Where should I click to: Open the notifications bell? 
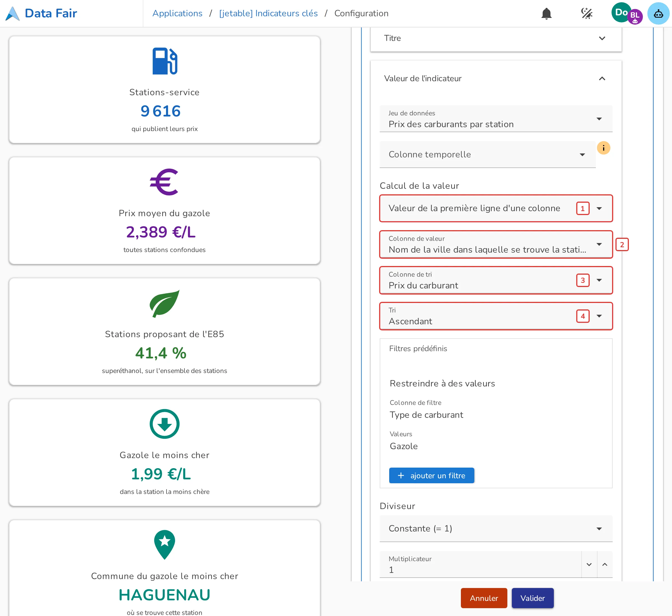[546, 13]
